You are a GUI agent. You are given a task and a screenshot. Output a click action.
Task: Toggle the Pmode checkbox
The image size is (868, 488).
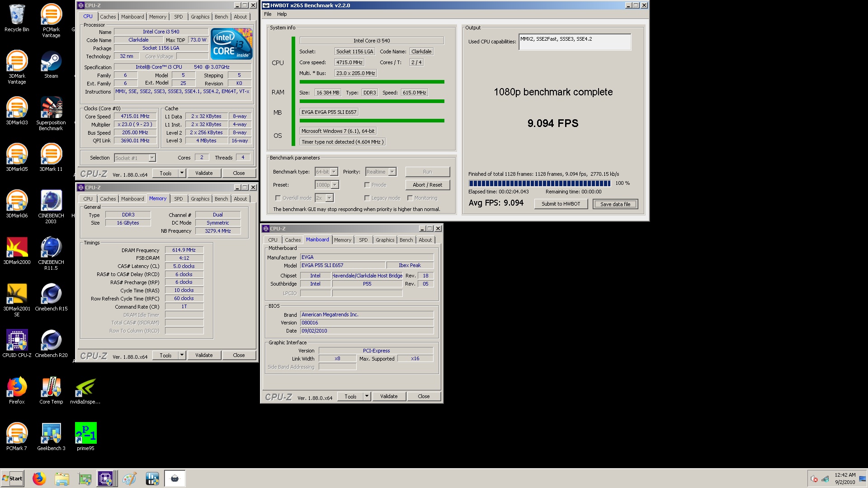tap(367, 185)
